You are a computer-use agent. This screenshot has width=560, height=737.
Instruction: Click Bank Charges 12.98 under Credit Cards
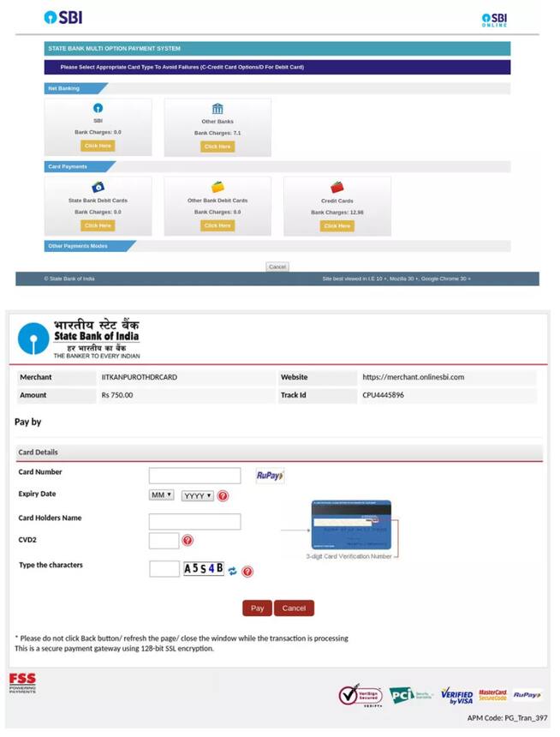coord(337,213)
